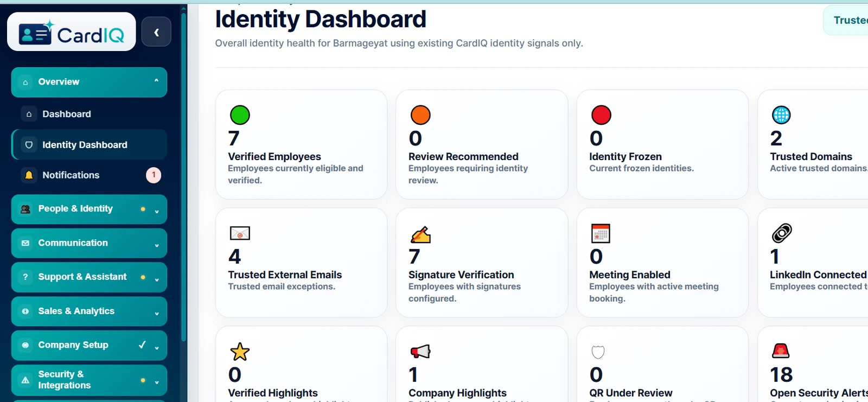Click the star icon on Verified Highlights card
Viewport: 868px width, 402px height.
pos(240,352)
